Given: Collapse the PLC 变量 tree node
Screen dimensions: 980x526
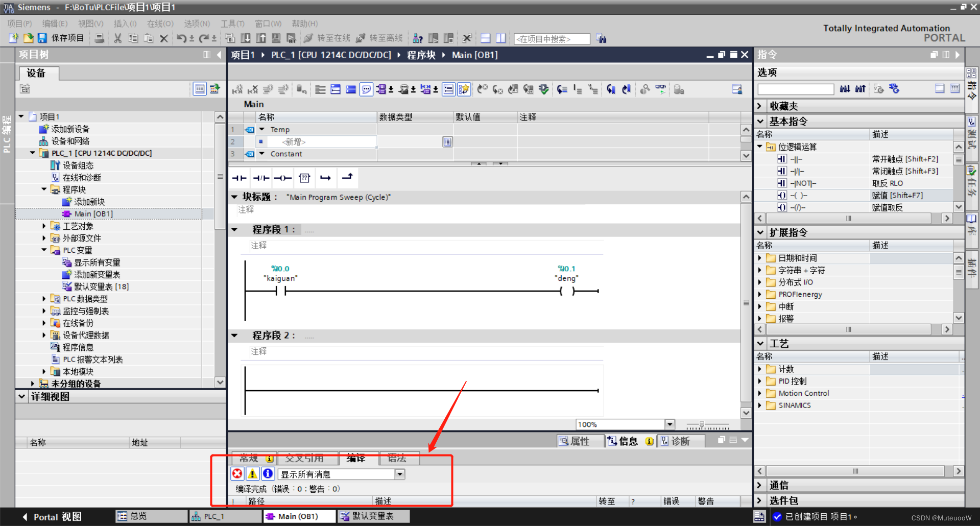Looking at the screenshot, I should [x=44, y=250].
